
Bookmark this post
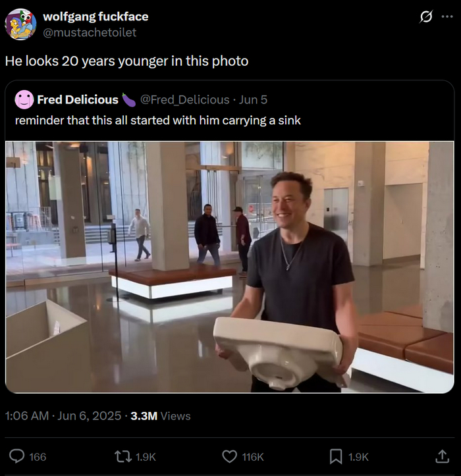coord(336,456)
